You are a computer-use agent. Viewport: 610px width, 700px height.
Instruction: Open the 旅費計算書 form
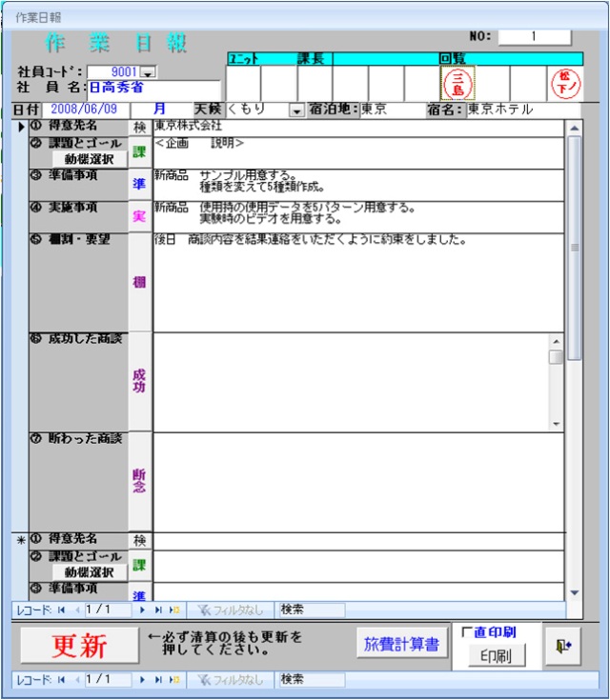tap(401, 645)
